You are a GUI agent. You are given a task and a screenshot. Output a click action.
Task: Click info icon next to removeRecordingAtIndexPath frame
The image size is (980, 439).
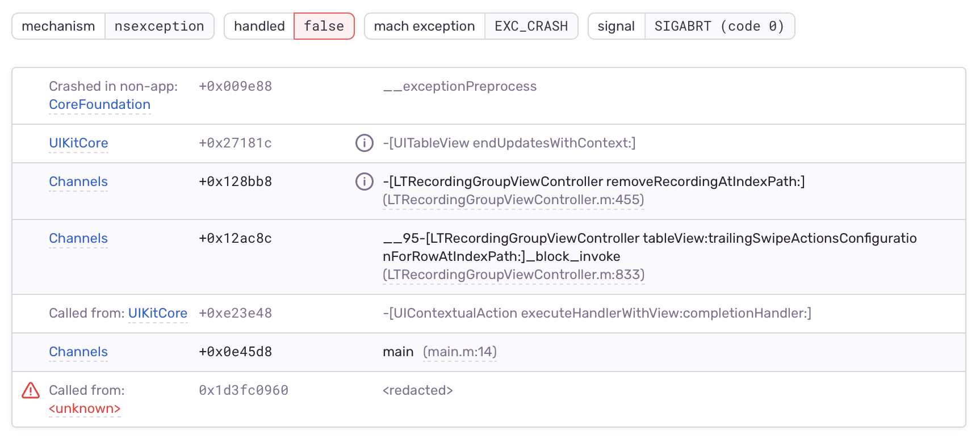point(364,181)
